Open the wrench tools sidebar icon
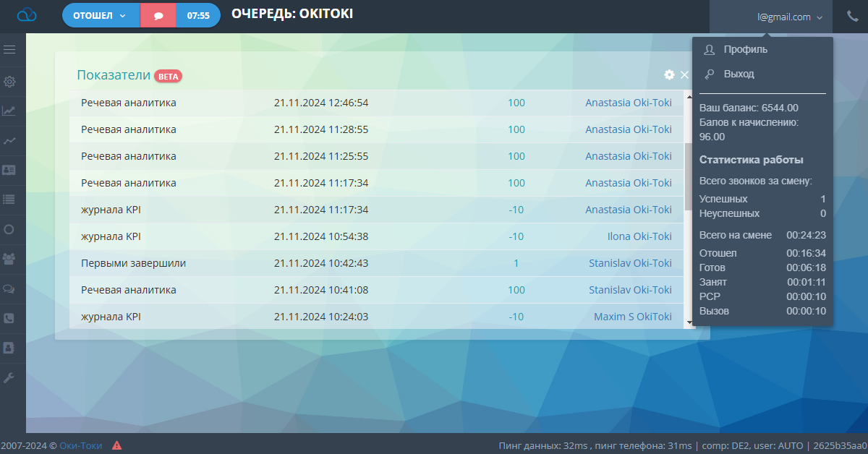Viewport: 868px width, 454px height. [9, 377]
